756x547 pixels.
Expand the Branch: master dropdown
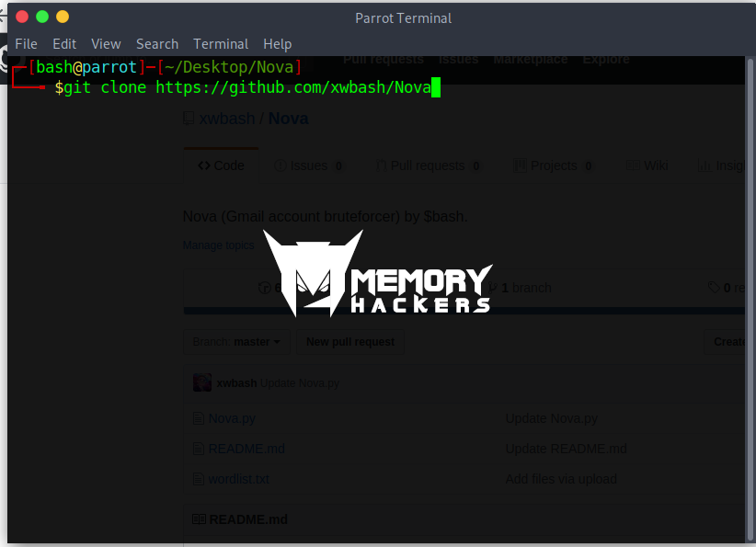tap(236, 342)
